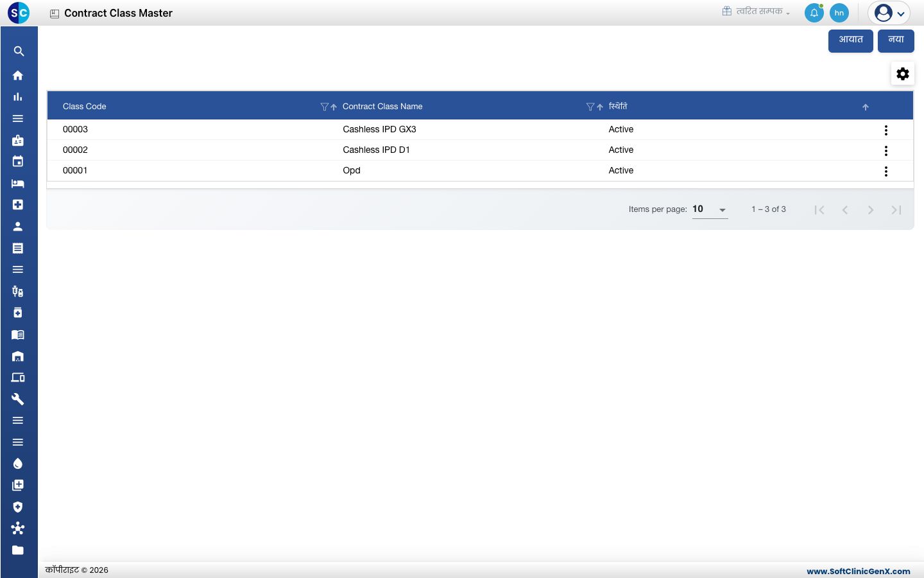
Task: Open table settings gear icon
Action: point(903,74)
